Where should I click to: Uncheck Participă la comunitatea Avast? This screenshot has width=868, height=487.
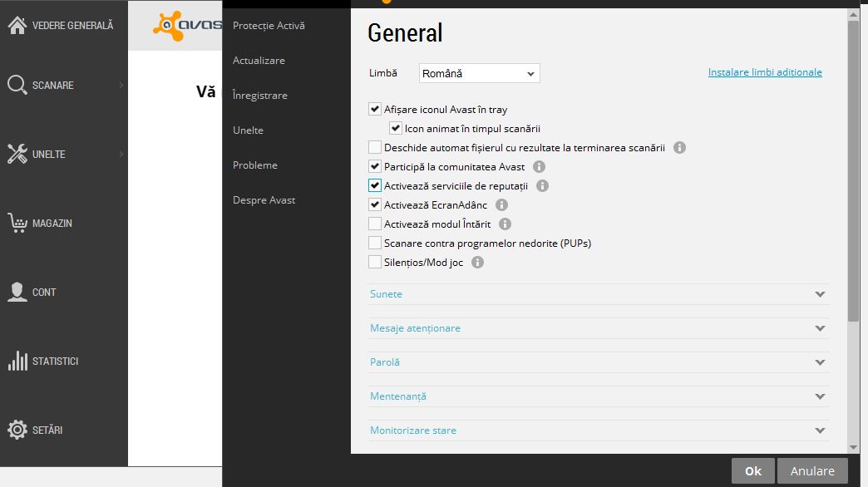coord(375,166)
